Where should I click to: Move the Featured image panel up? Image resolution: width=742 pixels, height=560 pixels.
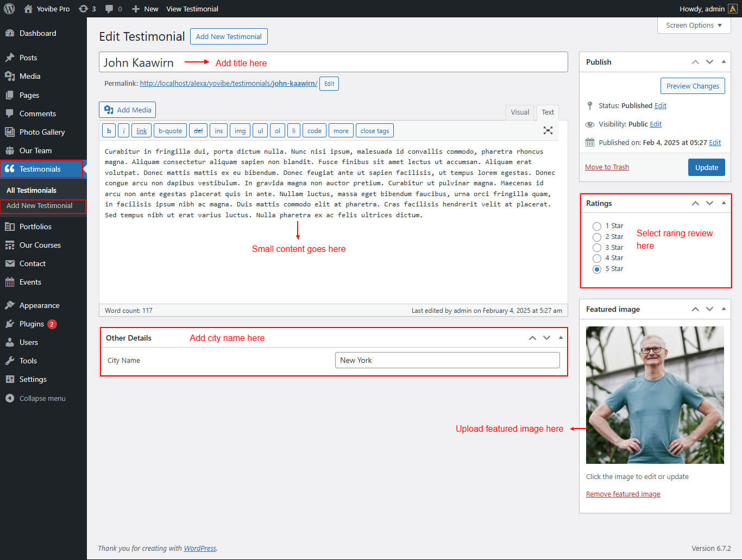pos(695,309)
